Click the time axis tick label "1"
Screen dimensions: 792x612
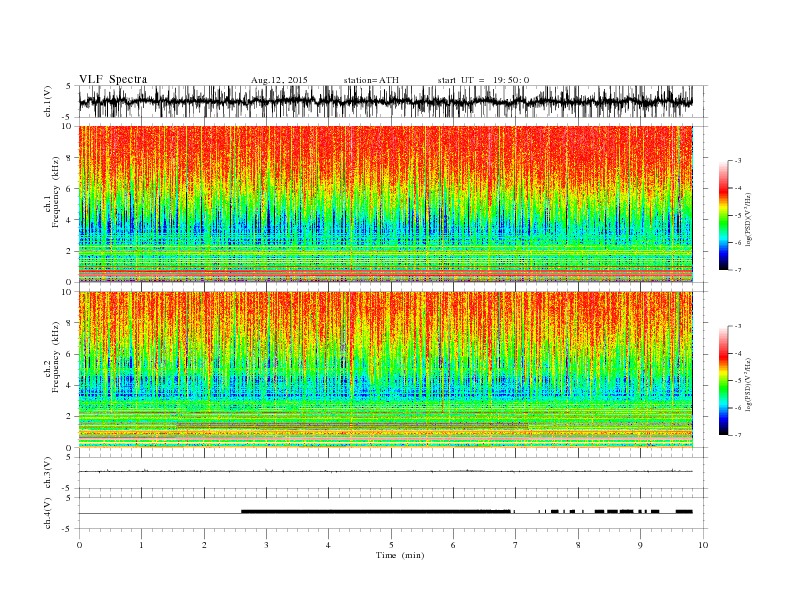click(x=141, y=545)
